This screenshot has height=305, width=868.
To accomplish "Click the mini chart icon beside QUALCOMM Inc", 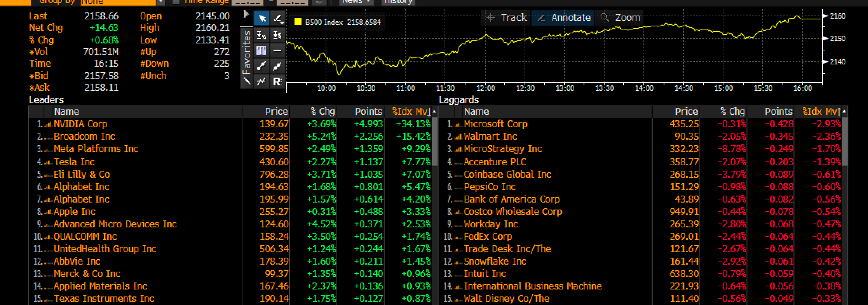I will point(48,237).
